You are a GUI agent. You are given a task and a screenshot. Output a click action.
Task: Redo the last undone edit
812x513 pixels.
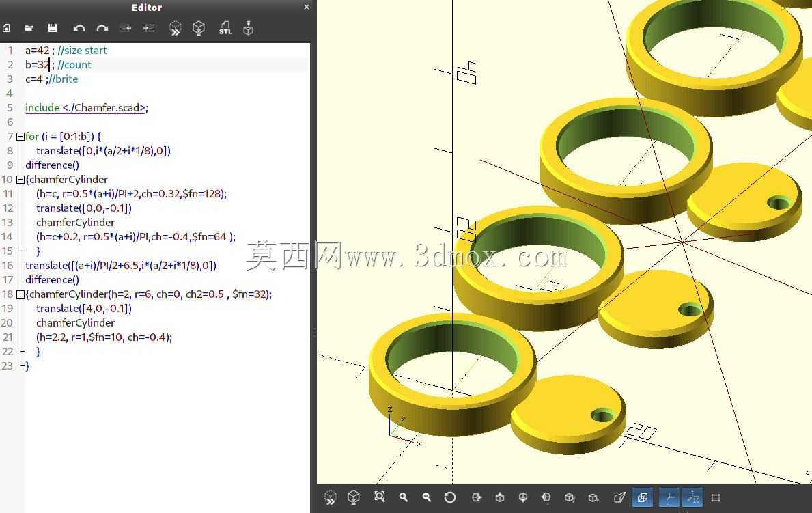tap(102, 28)
